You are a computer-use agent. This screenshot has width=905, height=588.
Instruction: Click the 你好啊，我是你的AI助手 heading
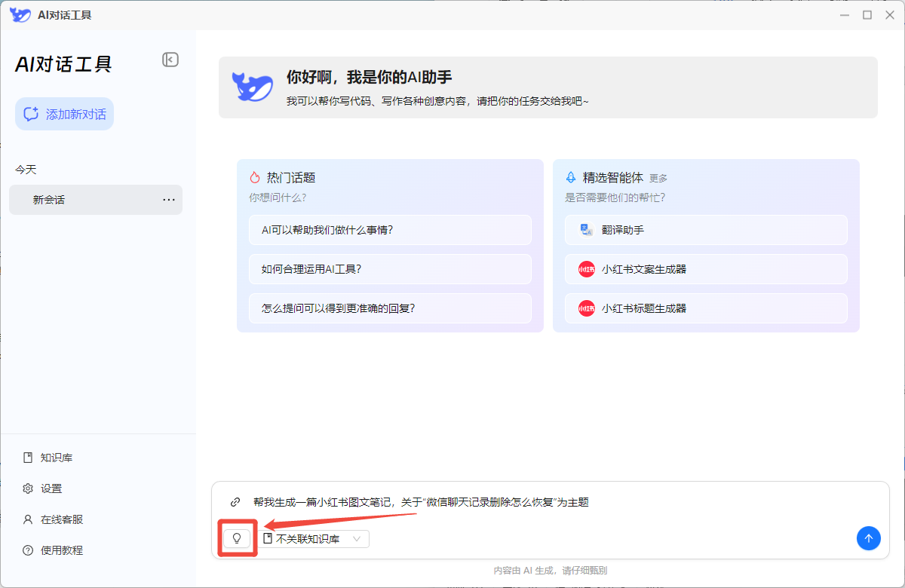[x=370, y=77]
